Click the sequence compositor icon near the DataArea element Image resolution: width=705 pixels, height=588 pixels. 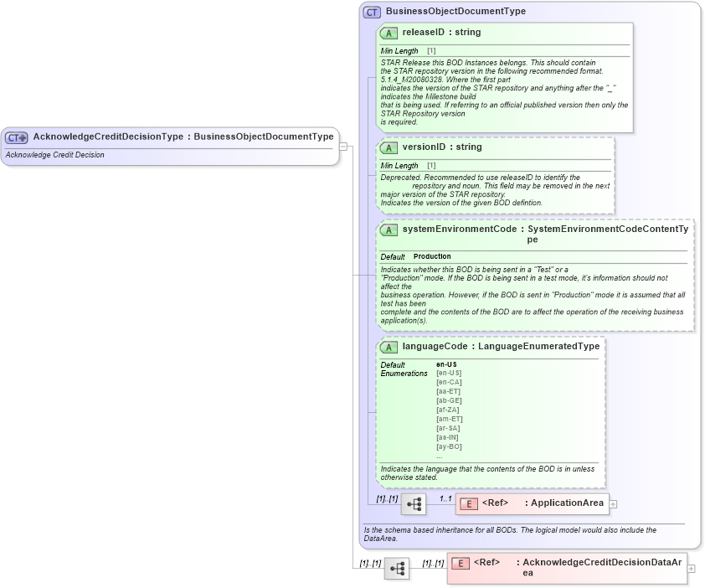[397, 568]
